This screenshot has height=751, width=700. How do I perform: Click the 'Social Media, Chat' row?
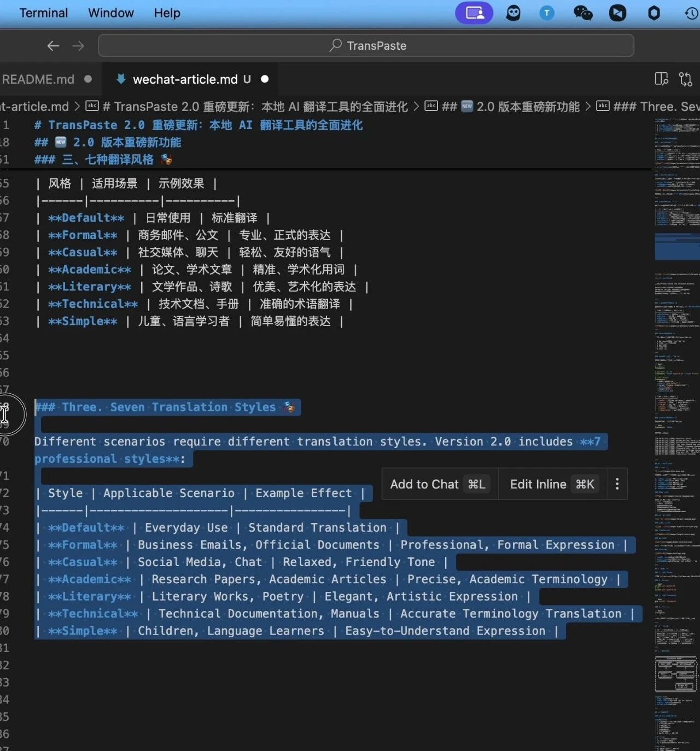242,562
